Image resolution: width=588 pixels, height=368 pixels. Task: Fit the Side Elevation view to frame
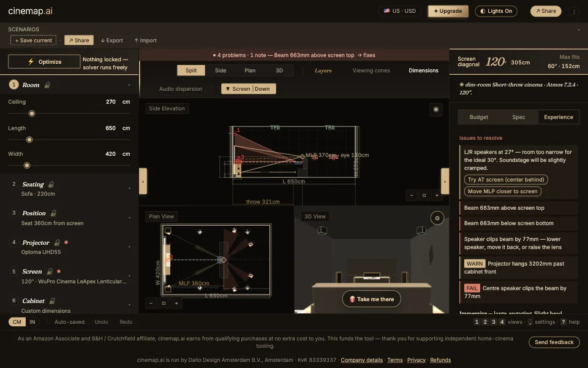click(x=424, y=195)
